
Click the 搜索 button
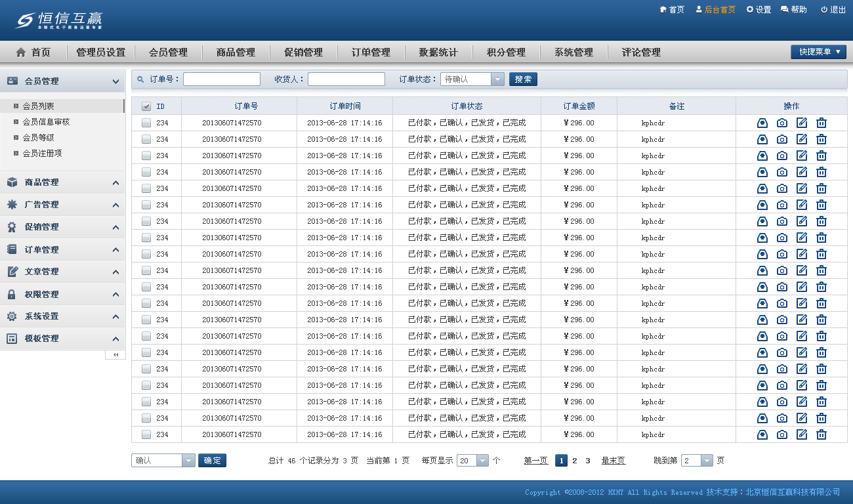pyautogui.click(x=523, y=79)
